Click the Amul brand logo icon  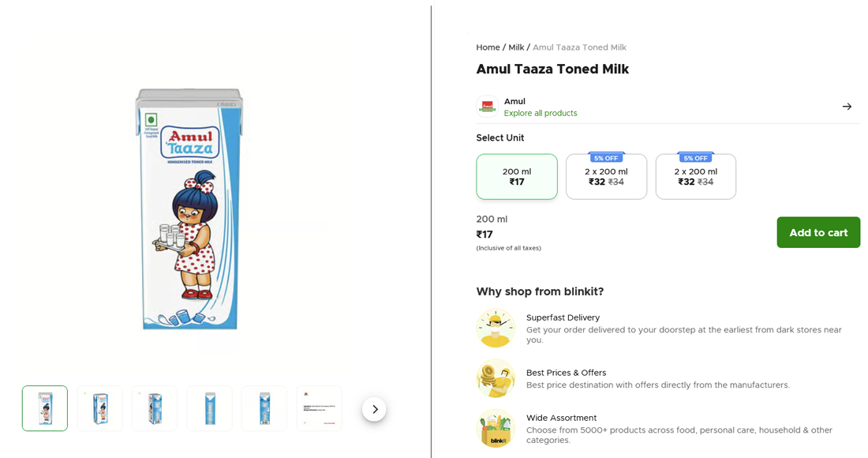click(487, 107)
